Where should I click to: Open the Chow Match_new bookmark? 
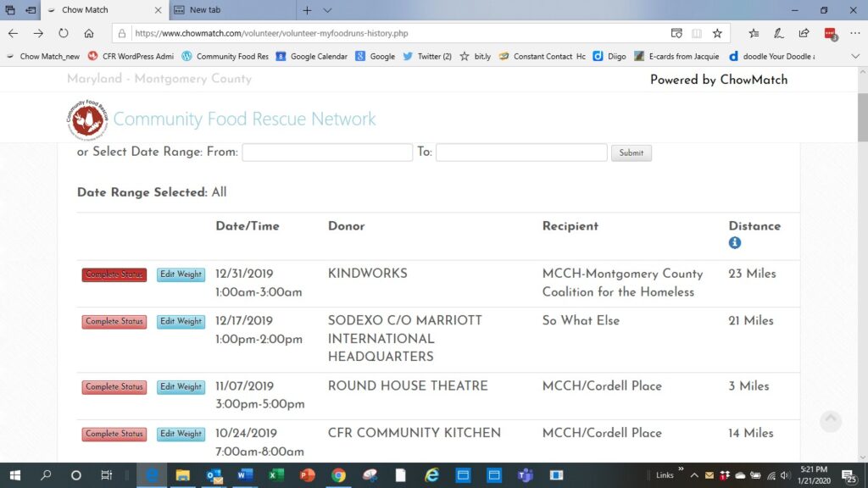click(x=43, y=57)
